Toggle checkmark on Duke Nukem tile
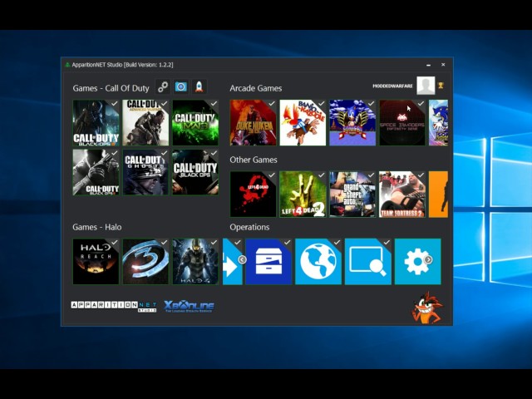Screen dimensions: 532x399 [x=272, y=103]
